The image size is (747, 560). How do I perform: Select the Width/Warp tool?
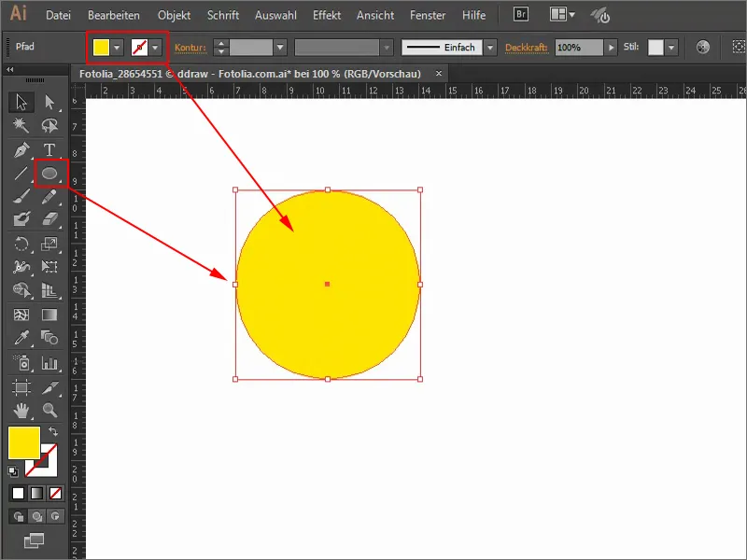(x=21, y=267)
